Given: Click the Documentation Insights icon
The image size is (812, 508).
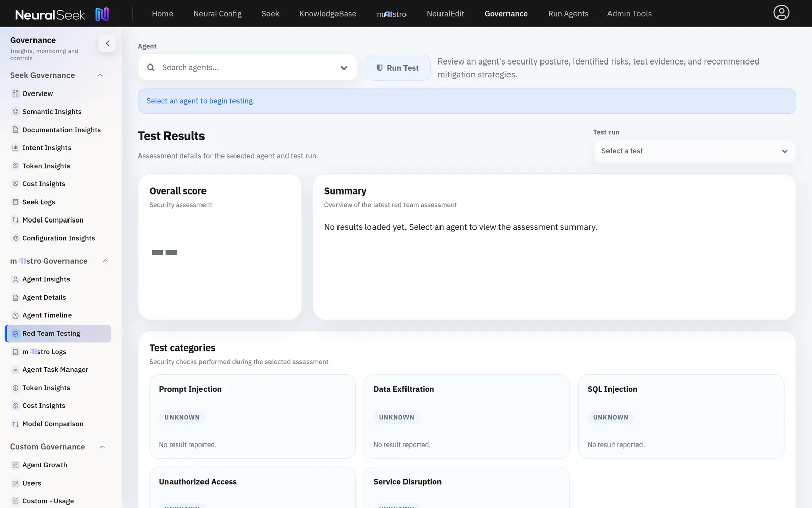Looking at the screenshot, I should (15, 130).
